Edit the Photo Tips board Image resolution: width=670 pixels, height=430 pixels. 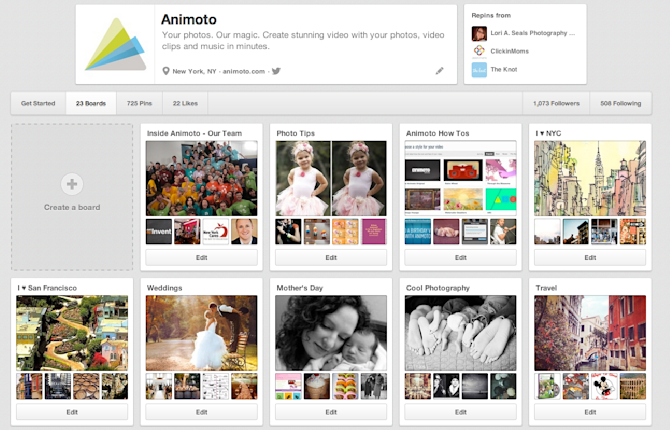(331, 258)
